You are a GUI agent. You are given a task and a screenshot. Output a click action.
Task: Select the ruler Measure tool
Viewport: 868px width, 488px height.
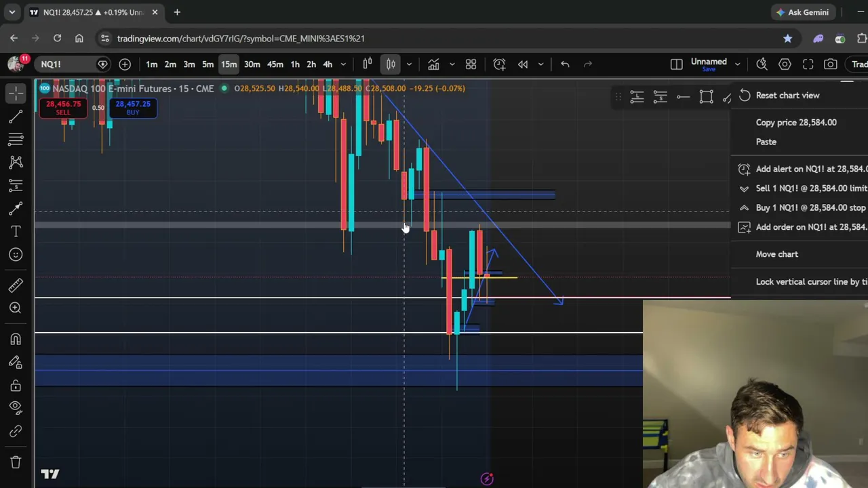pyautogui.click(x=16, y=285)
